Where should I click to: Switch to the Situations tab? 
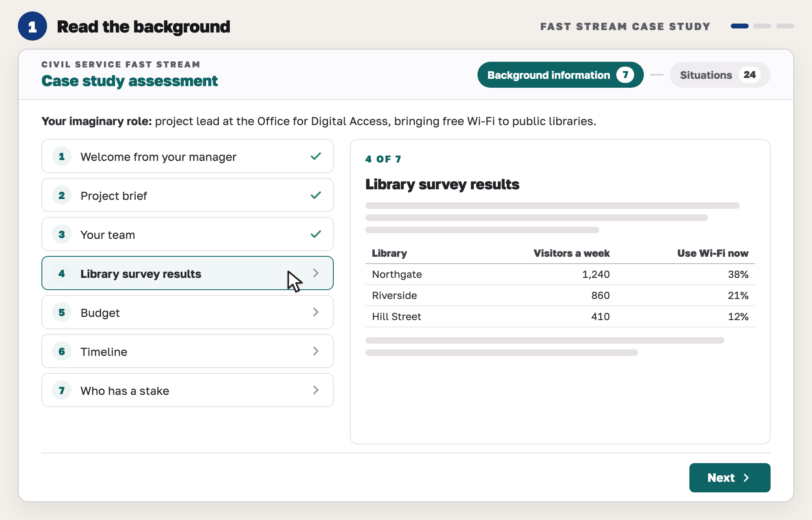720,75
